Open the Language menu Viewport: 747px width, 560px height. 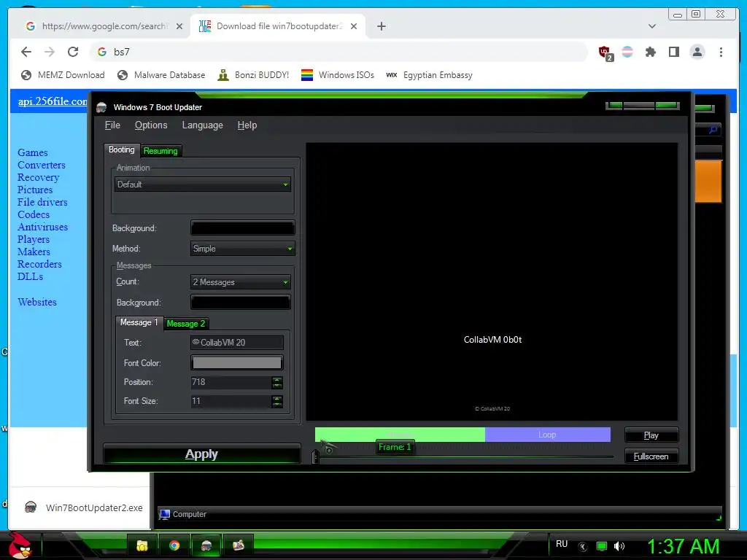[x=203, y=125]
